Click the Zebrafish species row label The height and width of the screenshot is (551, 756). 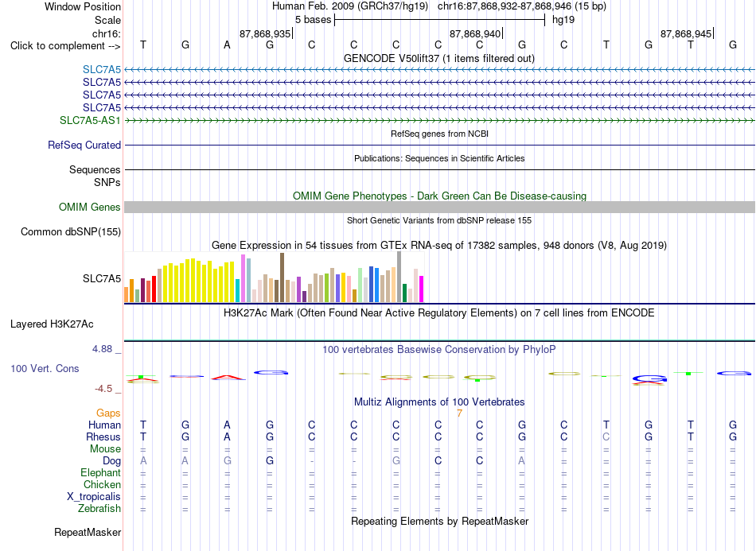[x=99, y=509]
